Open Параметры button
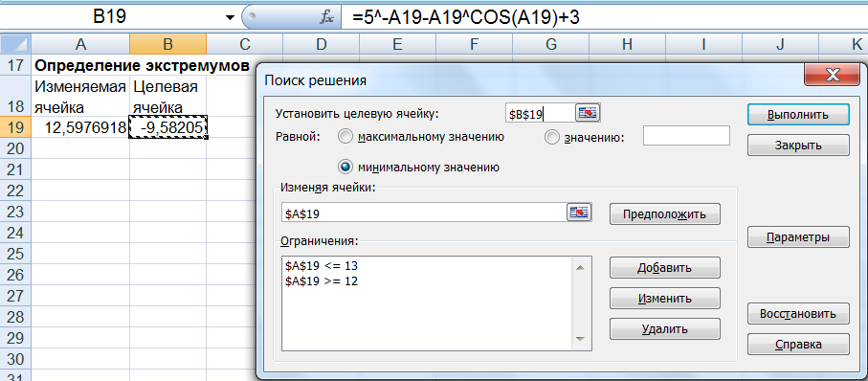 pyautogui.click(x=798, y=237)
